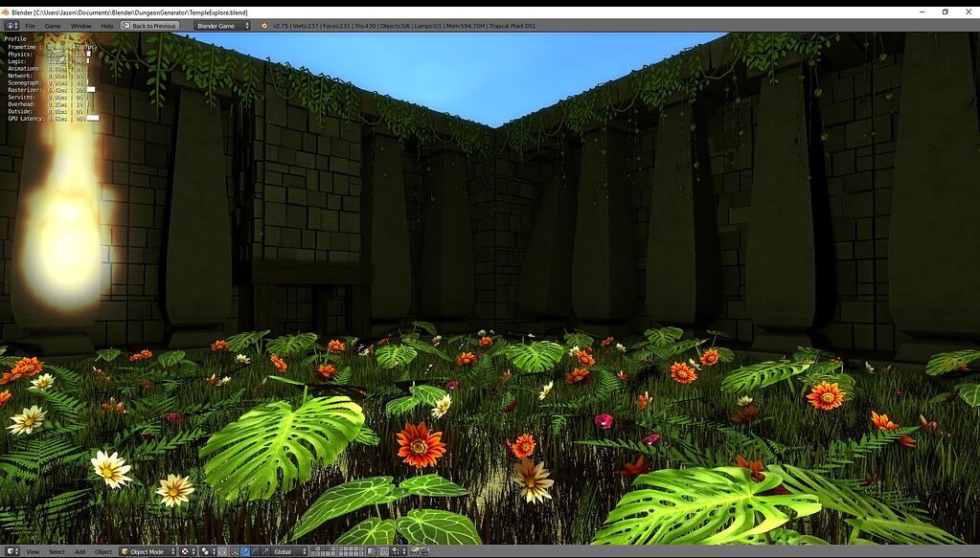Open the File menu
This screenshot has width=980, height=558.
point(30,26)
